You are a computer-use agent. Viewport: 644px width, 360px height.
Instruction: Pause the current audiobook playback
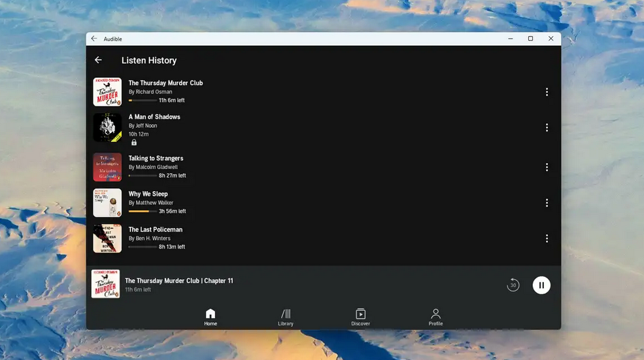pos(541,285)
